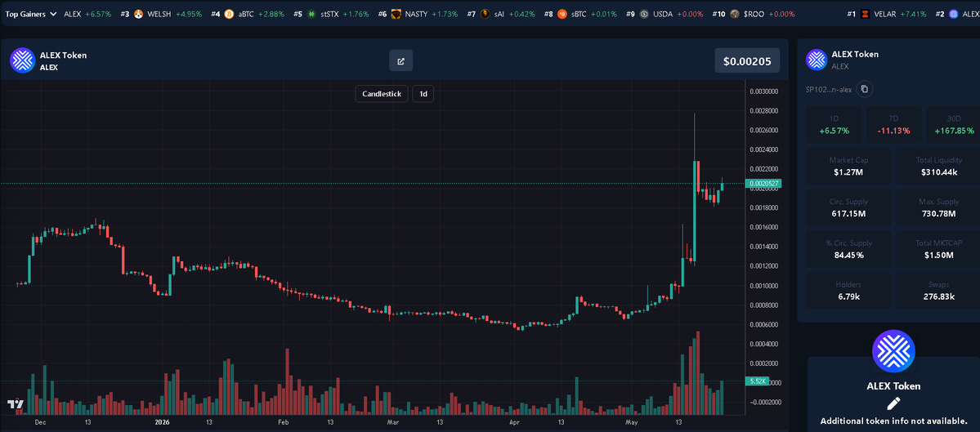The height and width of the screenshot is (432, 980).
Task: Click the sAI token icon in ticker
Action: tap(485, 14)
